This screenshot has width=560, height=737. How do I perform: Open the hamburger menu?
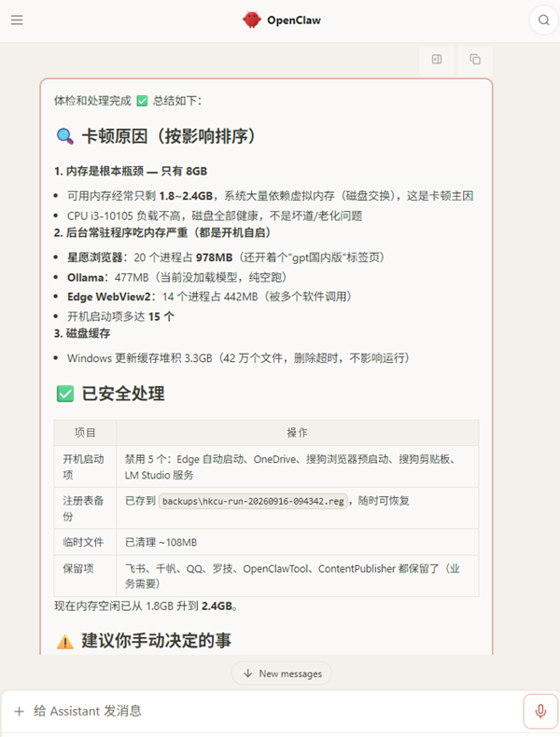tap(17, 20)
